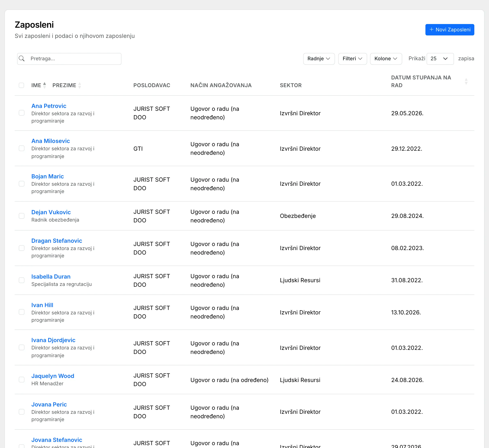The height and width of the screenshot is (448, 489).
Task: Check the Ana Petrovic row checkbox
Action: [22, 113]
